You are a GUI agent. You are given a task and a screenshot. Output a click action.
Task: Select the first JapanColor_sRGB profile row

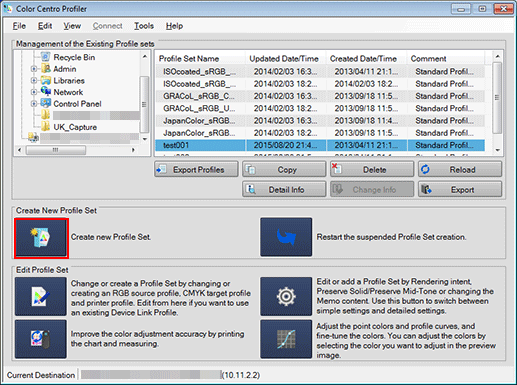pyautogui.click(x=320, y=121)
